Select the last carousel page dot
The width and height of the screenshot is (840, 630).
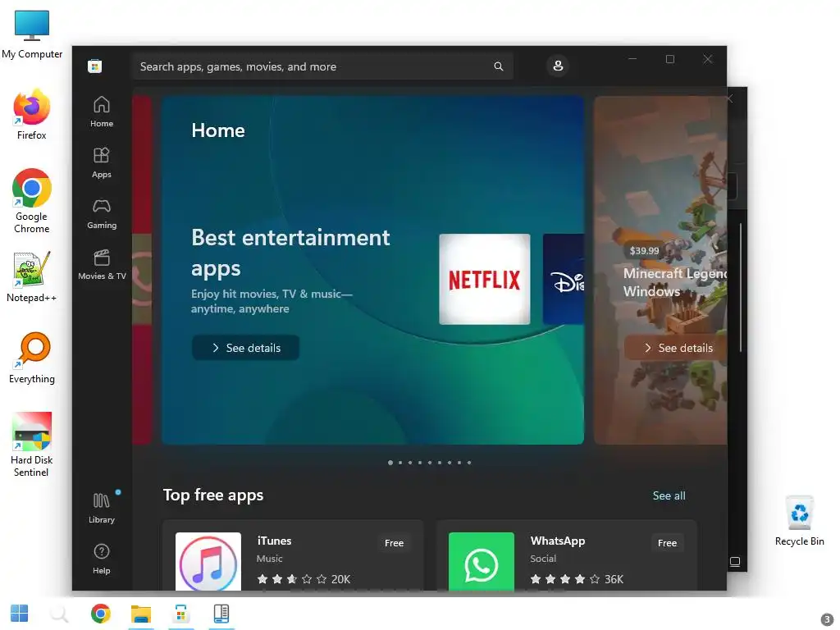[469, 463]
